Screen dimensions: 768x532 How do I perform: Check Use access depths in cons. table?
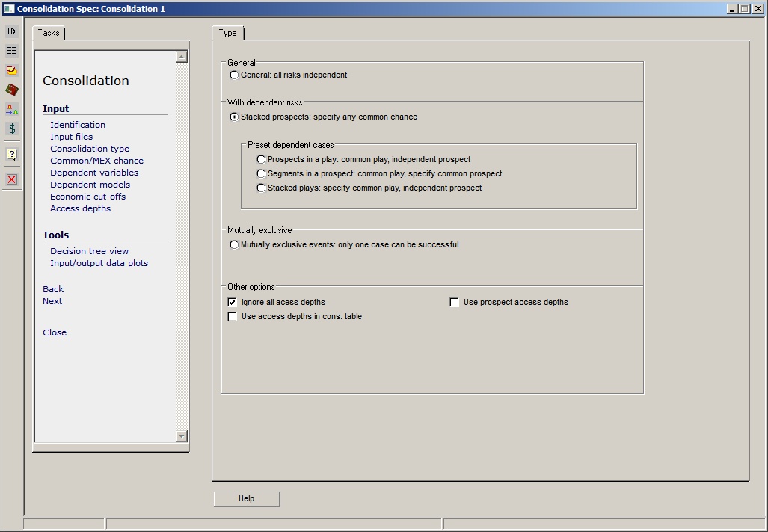coord(232,317)
